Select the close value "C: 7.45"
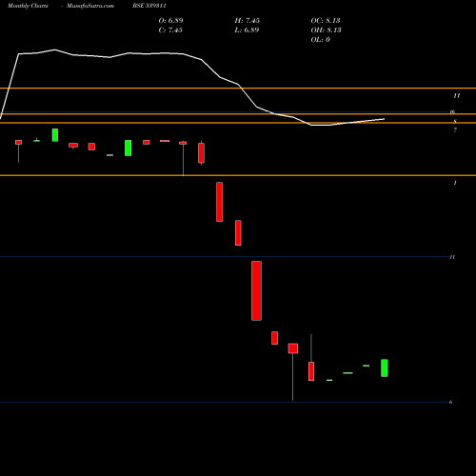 coord(170,30)
